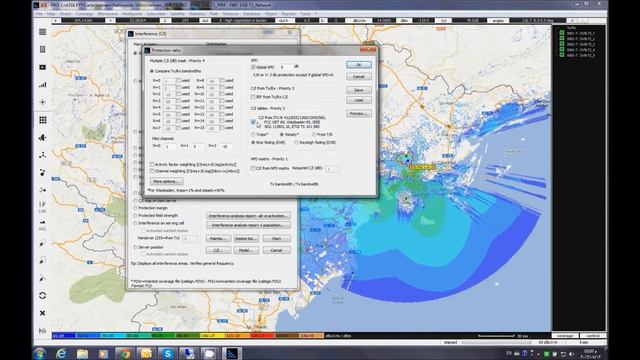This screenshot has height=360, width=640.
Task: Click the Required C/I (dB) field
Action: pos(331,169)
